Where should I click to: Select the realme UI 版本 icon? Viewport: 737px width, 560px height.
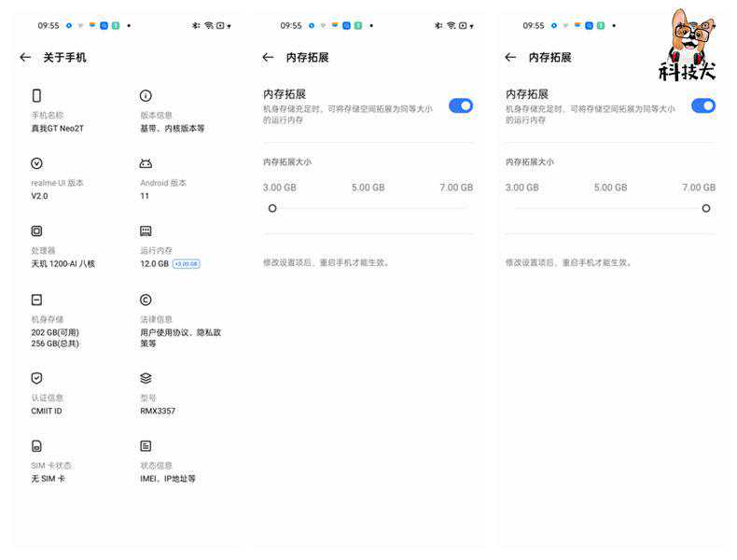(x=37, y=163)
